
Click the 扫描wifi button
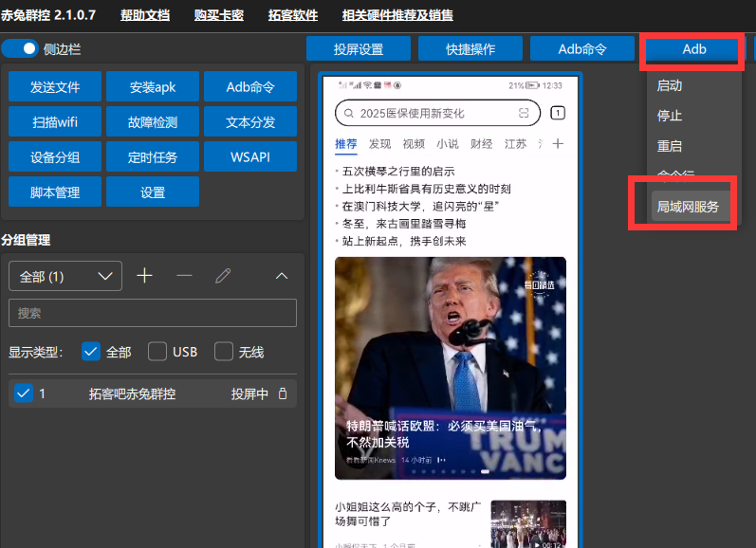pyautogui.click(x=55, y=122)
